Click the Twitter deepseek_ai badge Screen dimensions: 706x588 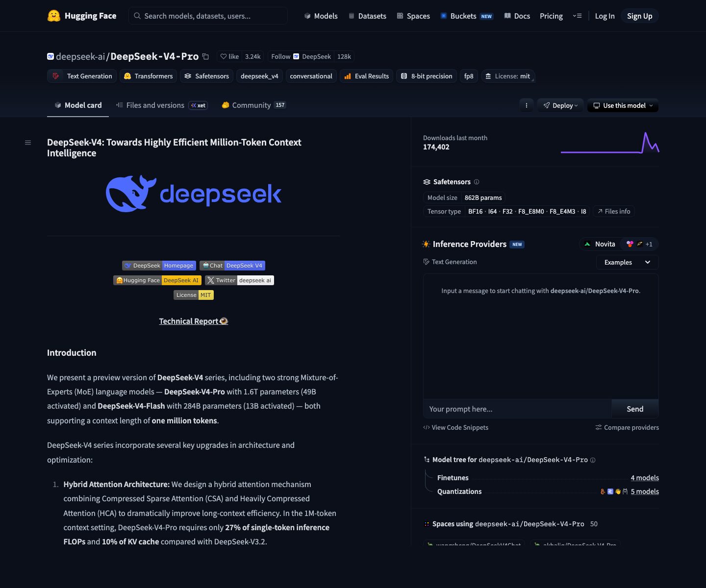[239, 280]
